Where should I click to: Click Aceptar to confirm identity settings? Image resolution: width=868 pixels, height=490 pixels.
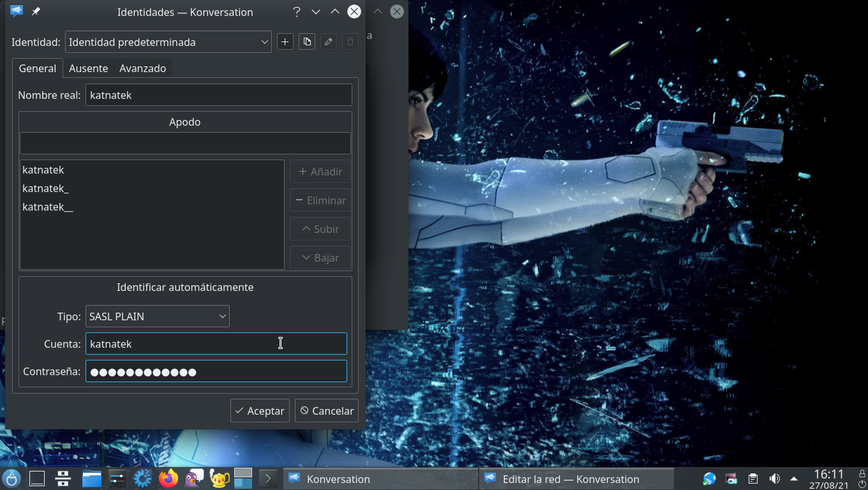(260, 411)
